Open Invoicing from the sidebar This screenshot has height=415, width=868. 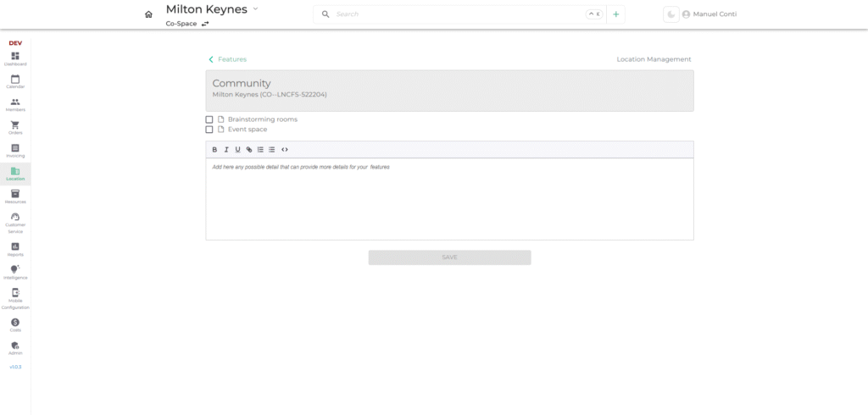point(15,150)
